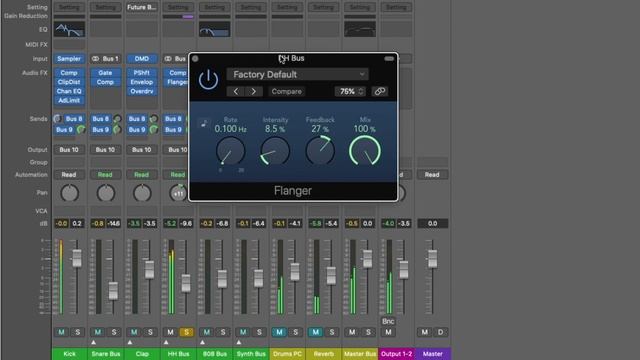640x360 pixels.
Task: Open the Chan EQ plugin on Kick
Action: click(x=69, y=91)
